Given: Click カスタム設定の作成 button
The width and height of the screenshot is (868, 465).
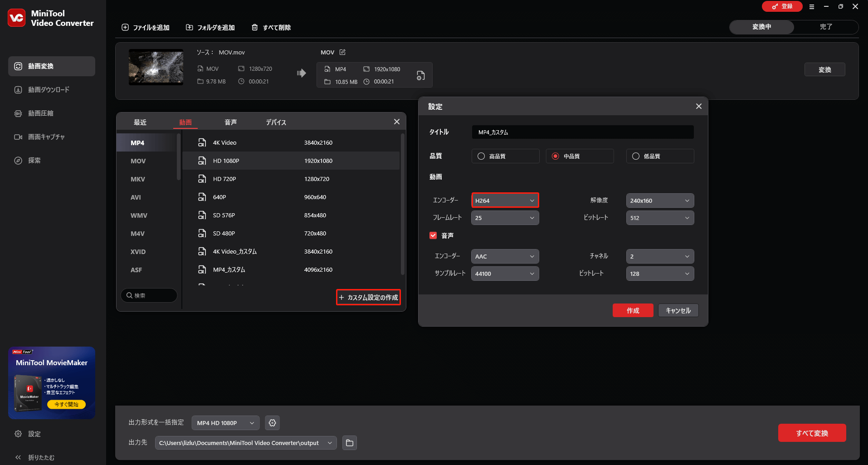Looking at the screenshot, I should coord(368,297).
